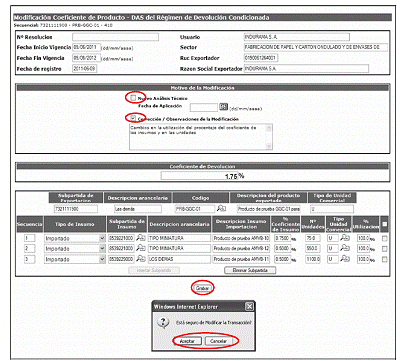
Task: Click the % Utilizacion field in row 1
Action: (x=363, y=238)
